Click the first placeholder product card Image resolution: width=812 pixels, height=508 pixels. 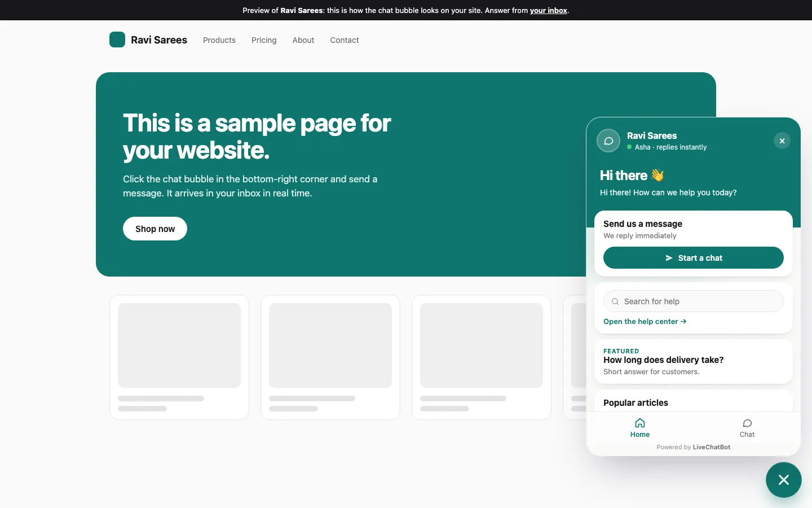coord(179,357)
